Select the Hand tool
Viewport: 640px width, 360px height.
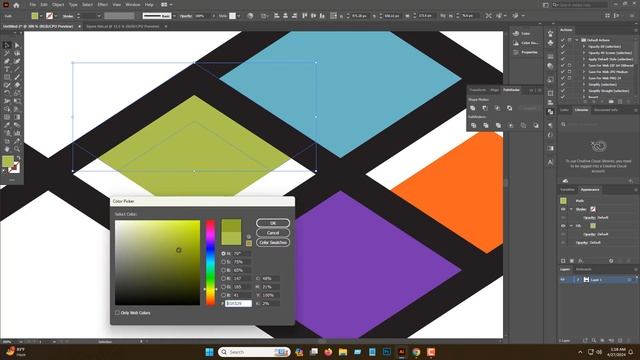pos(7,149)
